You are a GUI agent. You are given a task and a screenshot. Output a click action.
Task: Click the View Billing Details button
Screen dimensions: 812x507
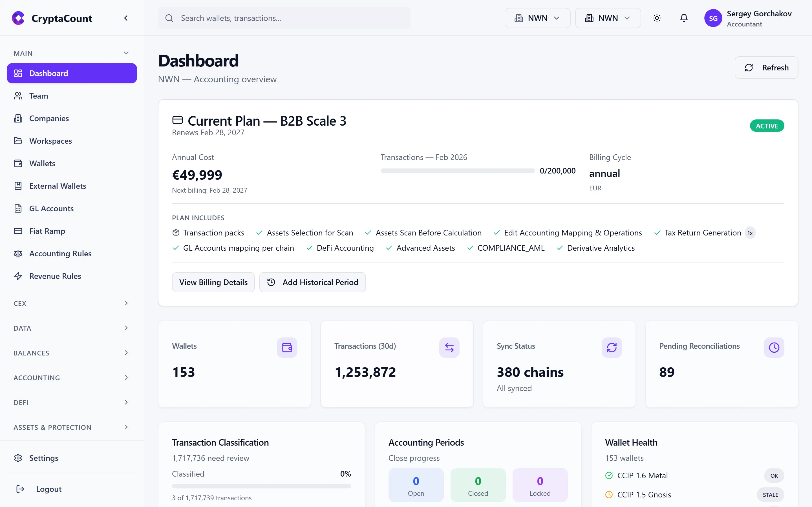click(x=213, y=282)
